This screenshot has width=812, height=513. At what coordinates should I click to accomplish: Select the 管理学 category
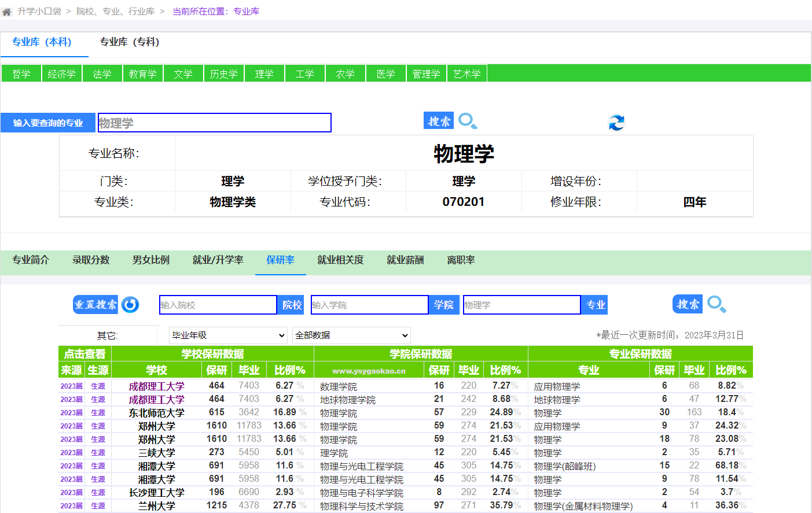coord(426,74)
